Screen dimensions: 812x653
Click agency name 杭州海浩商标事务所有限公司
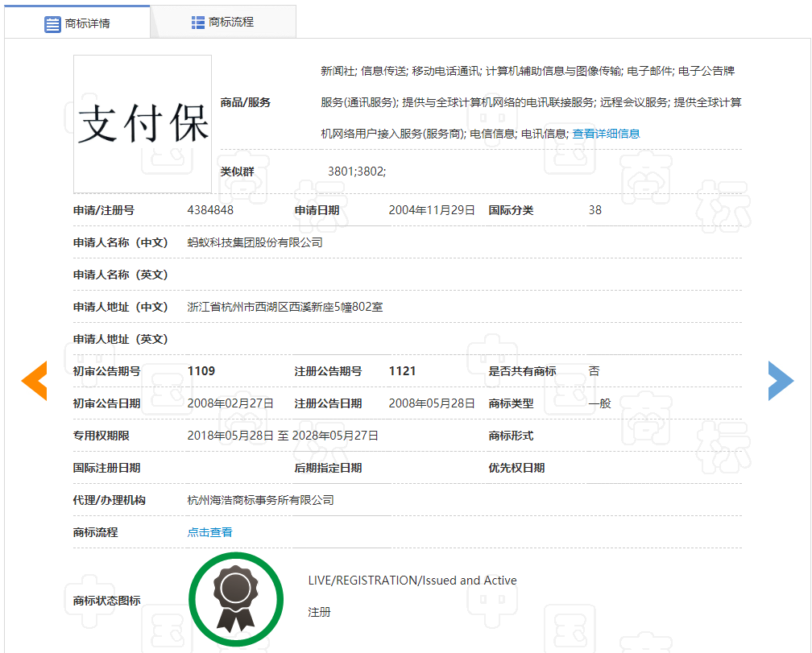click(x=260, y=500)
